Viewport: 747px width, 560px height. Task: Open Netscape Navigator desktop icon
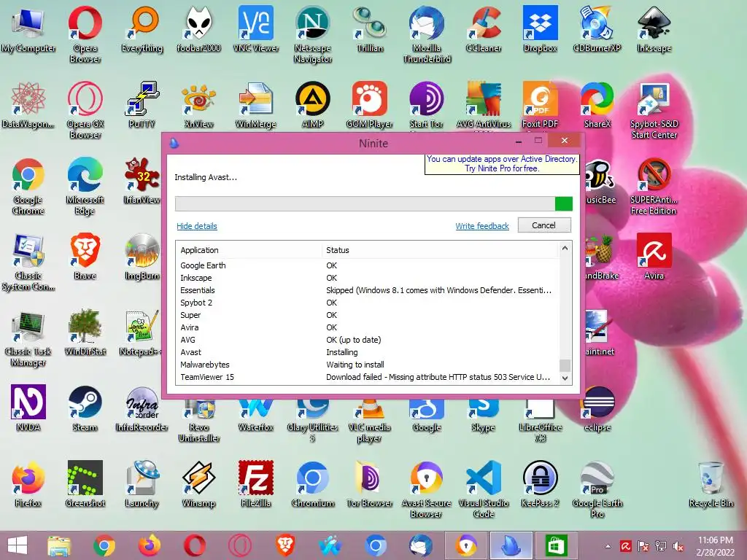pyautogui.click(x=312, y=34)
